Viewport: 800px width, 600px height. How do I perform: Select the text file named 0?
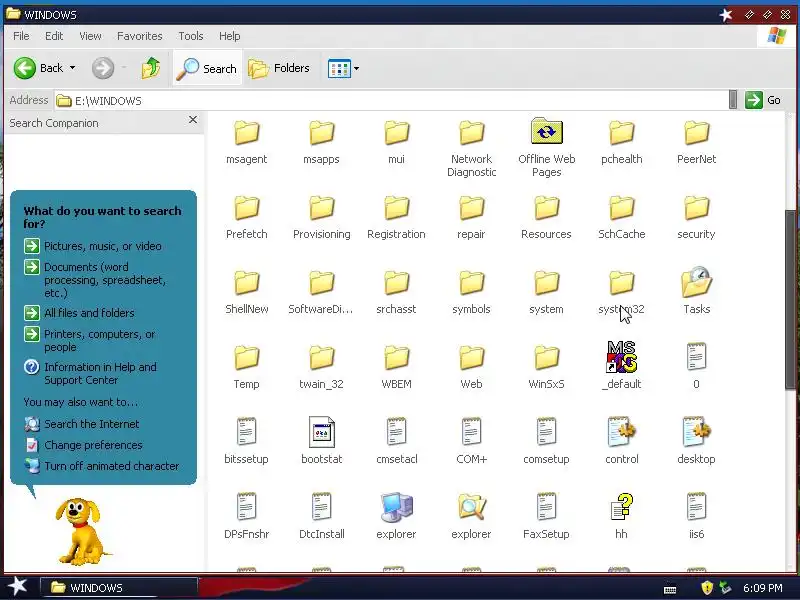tap(696, 367)
